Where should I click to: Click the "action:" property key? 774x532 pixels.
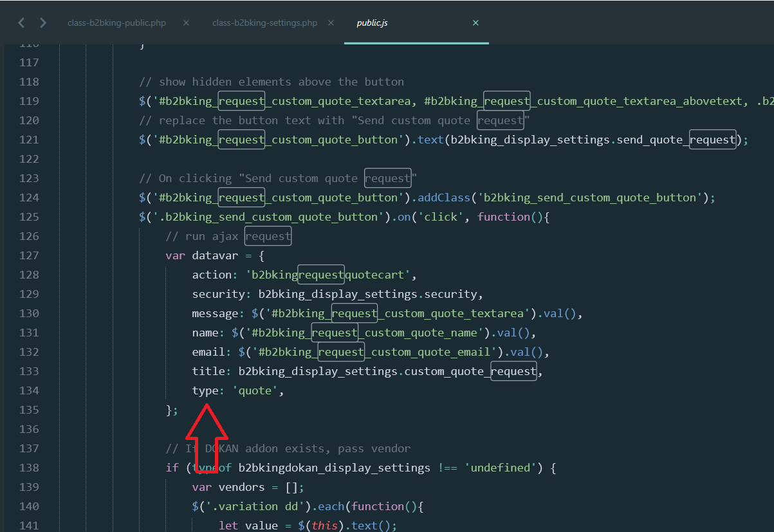pyautogui.click(x=216, y=275)
